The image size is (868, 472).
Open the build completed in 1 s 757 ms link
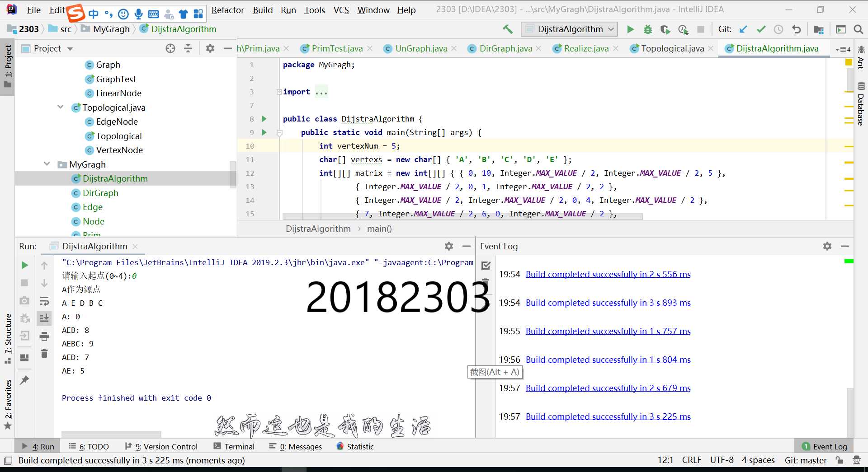coord(608,331)
